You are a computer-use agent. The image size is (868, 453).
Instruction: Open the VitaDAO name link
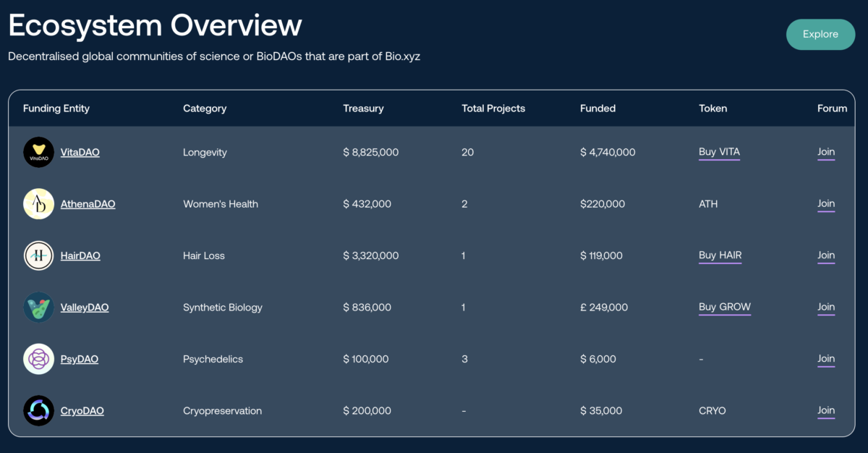coord(80,153)
